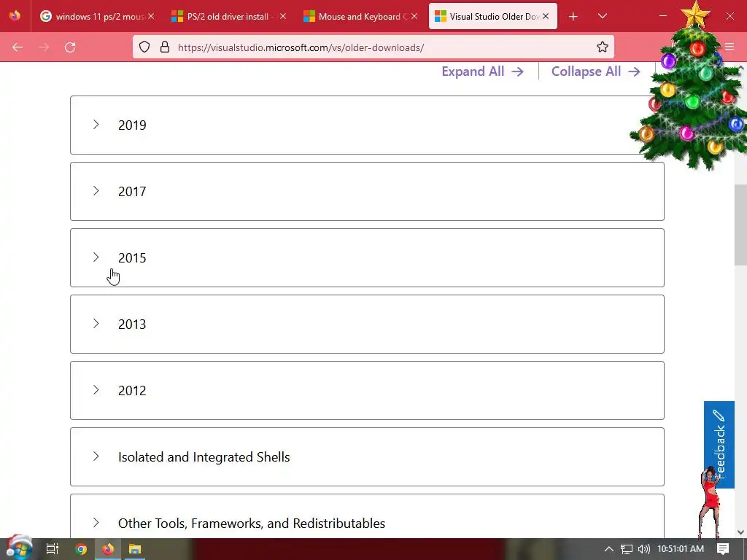
Task: Expand the 2012 section chevron
Action: 96,390
